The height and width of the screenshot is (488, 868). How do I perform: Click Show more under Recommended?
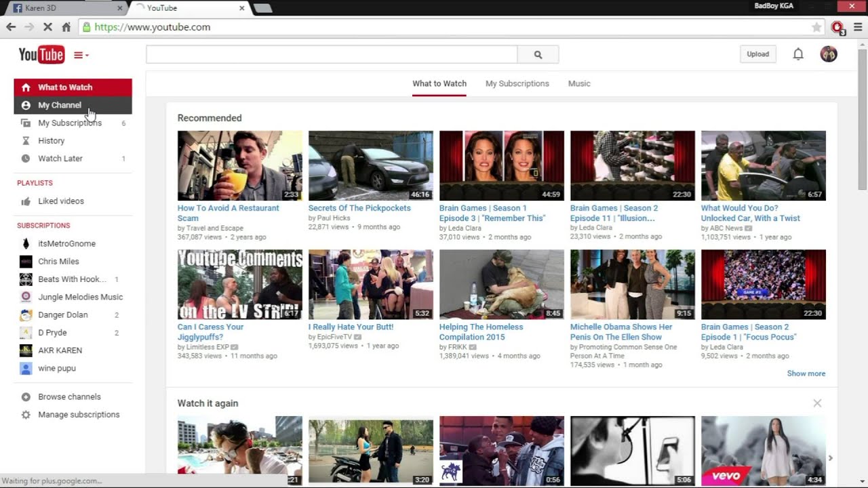(806, 373)
